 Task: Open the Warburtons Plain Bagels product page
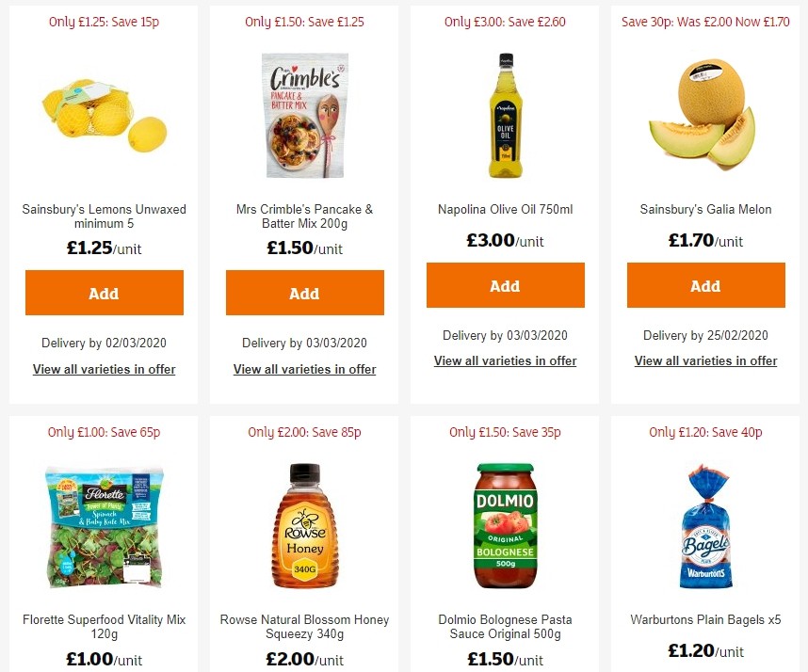[x=705, y=619]
